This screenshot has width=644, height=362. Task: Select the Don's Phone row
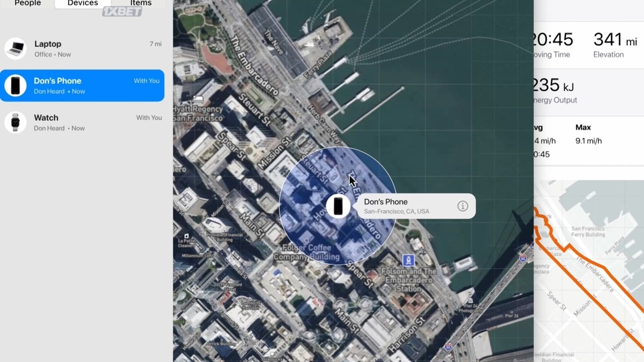tap(82, 85)
